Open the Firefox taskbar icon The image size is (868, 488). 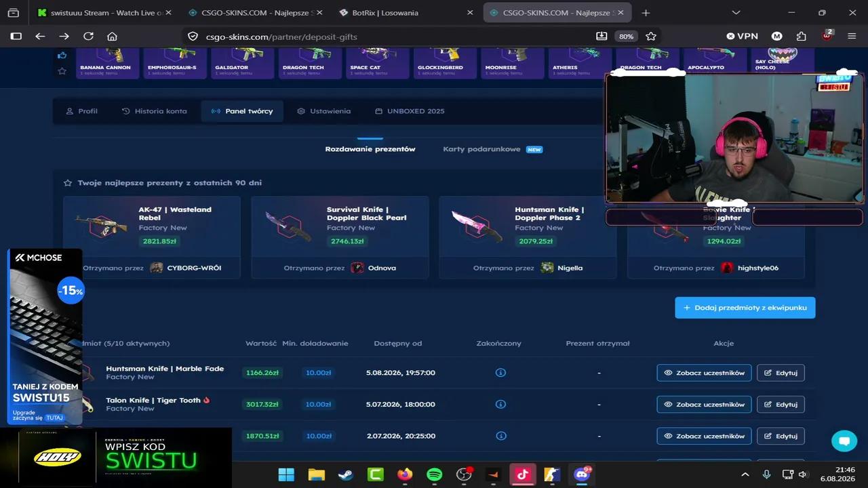click(x=405, y=474)
